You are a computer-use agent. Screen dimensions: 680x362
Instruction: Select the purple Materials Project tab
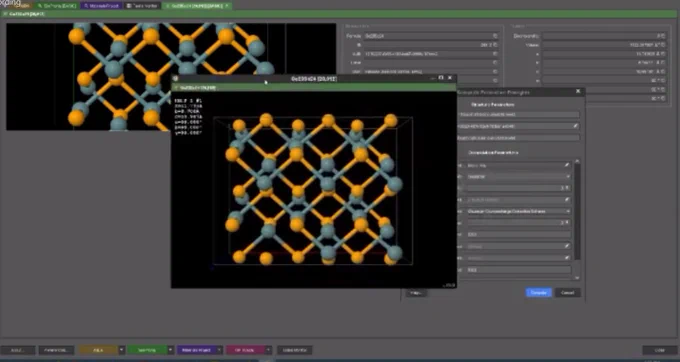[x=102, y=6]
